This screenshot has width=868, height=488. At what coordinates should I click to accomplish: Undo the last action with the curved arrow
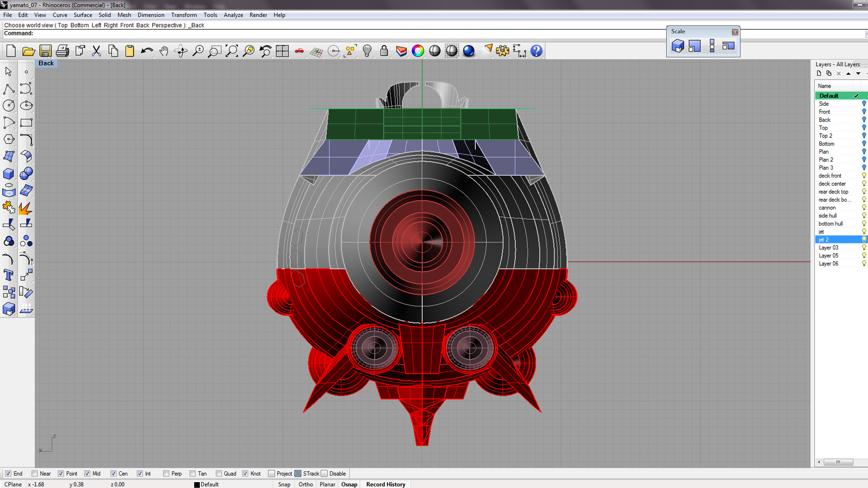click(x=147, y=51)
